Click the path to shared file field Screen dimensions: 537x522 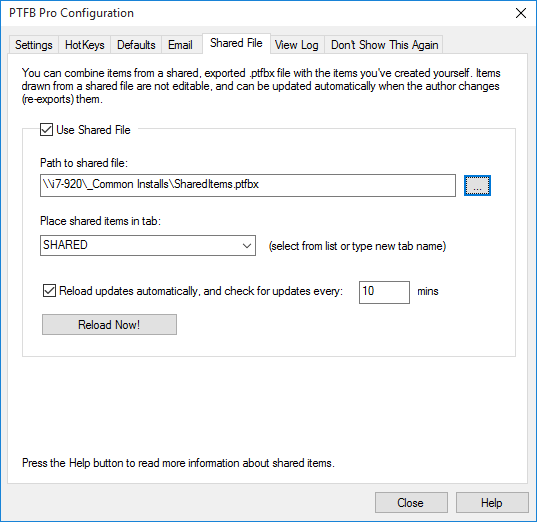coord(248,185)
